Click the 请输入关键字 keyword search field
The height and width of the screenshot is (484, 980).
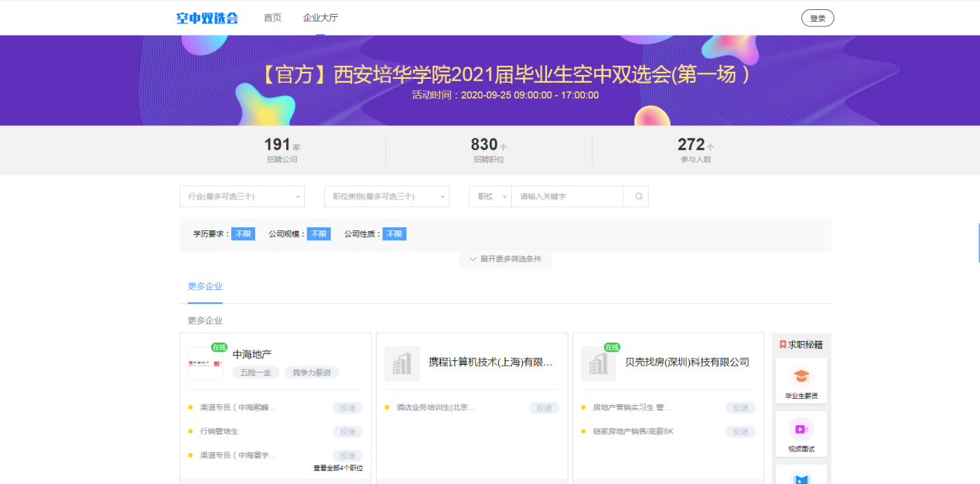click(567, 196)
